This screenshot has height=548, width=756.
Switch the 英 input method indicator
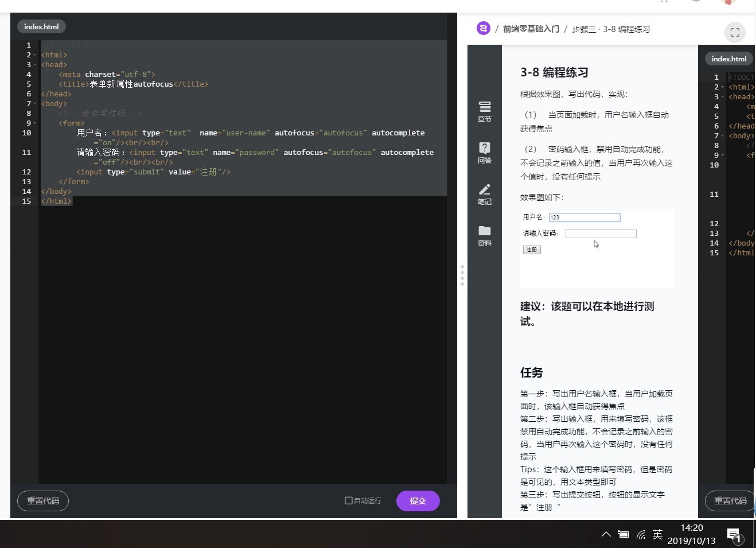coord(657,534)
